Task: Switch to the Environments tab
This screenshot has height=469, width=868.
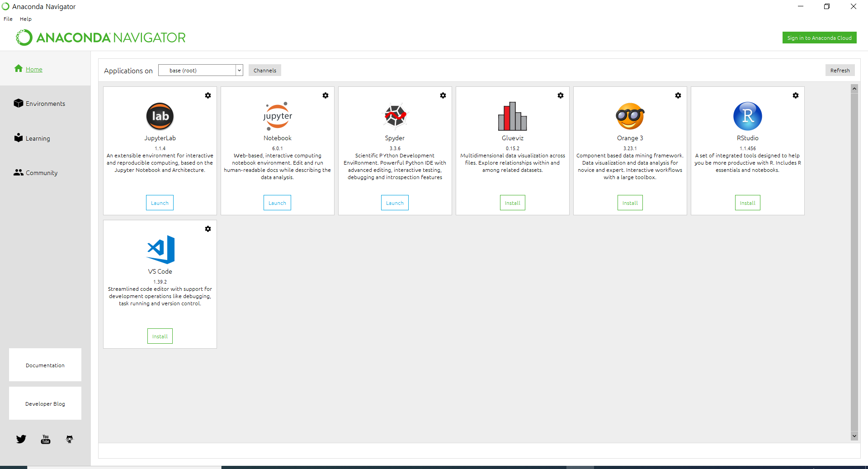Action: point(45,104)
